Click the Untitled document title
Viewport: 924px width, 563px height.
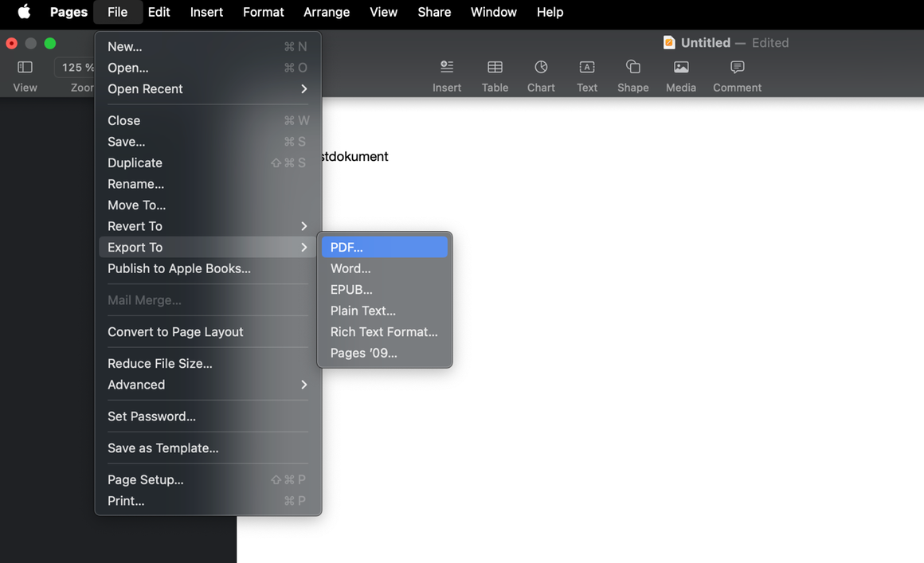(x=706, y=43)
